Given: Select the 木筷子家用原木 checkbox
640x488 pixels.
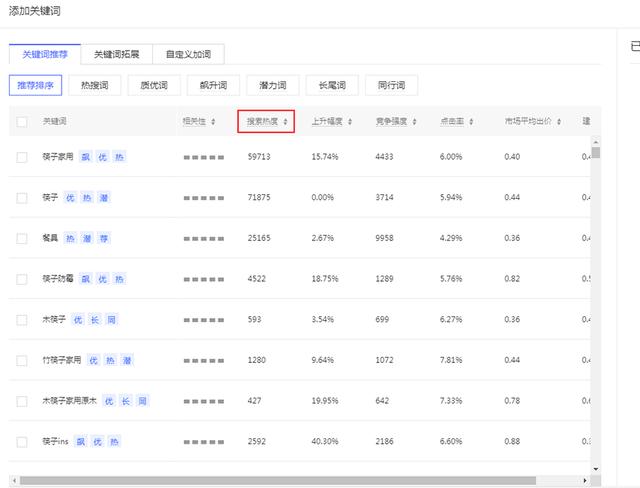Looking at the screenshot, I should pos(22,401).
